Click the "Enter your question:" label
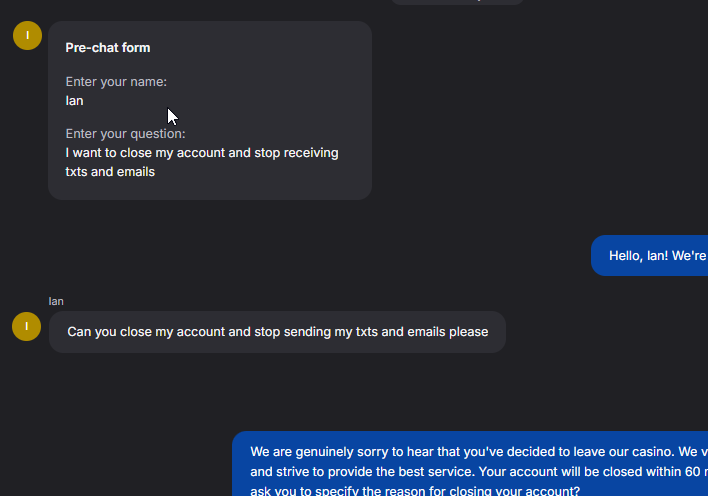Screen dimensions: 708x496 (125, 134)
